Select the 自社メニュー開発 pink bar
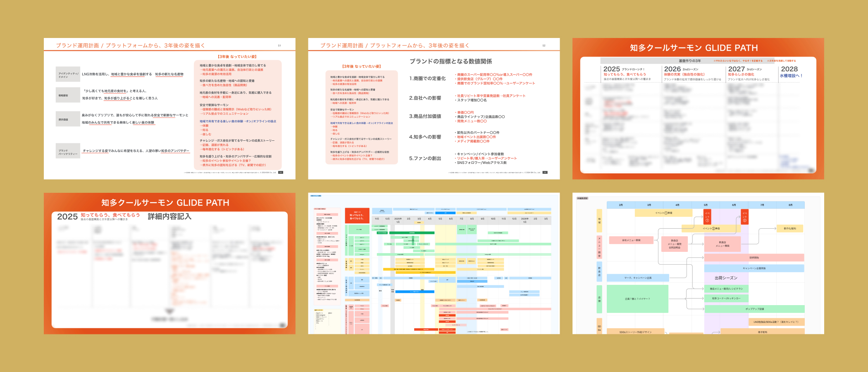 (x=631, y=240)
